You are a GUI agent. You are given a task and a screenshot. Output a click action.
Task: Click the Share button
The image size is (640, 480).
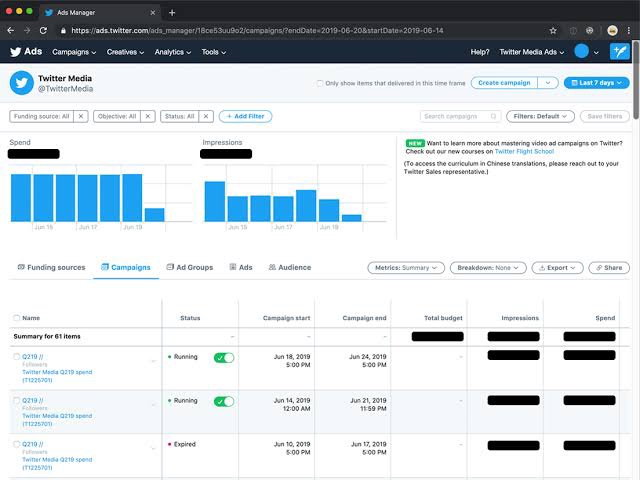point(609,268)
